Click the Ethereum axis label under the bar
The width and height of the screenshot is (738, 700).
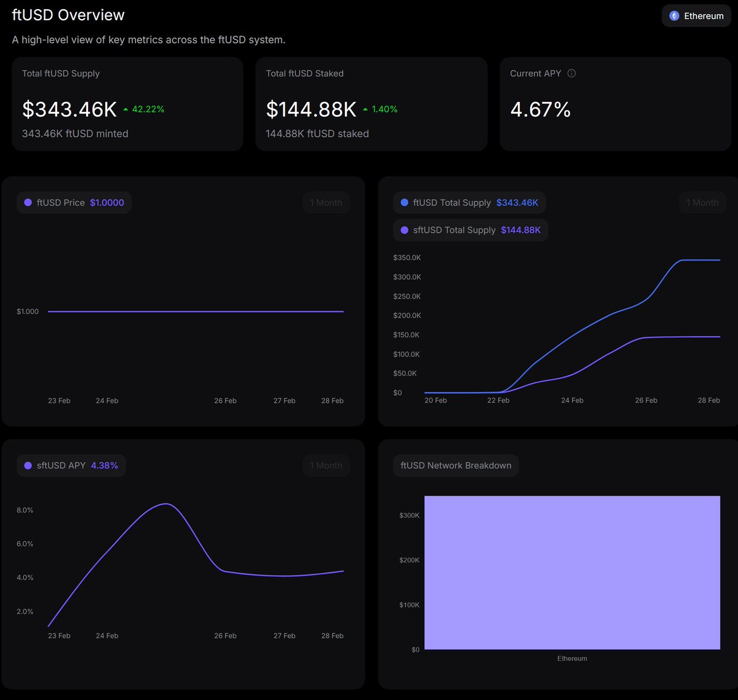[572, 659]
